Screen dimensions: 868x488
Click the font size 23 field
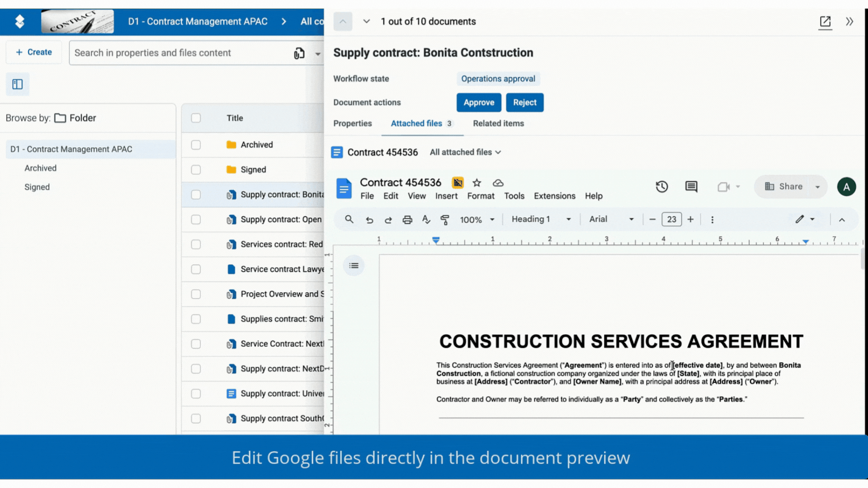tap(671, 220)
